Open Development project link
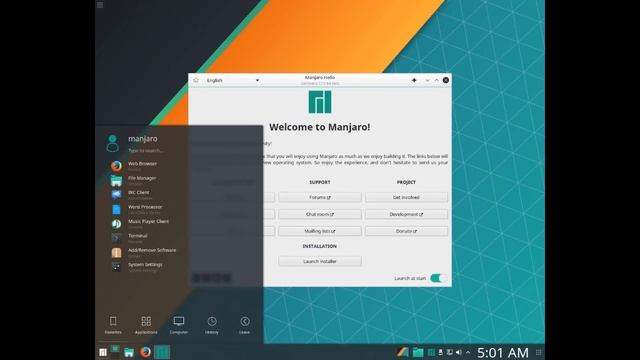The width and height of the screenshot is (640, 360). click(406, 214)
